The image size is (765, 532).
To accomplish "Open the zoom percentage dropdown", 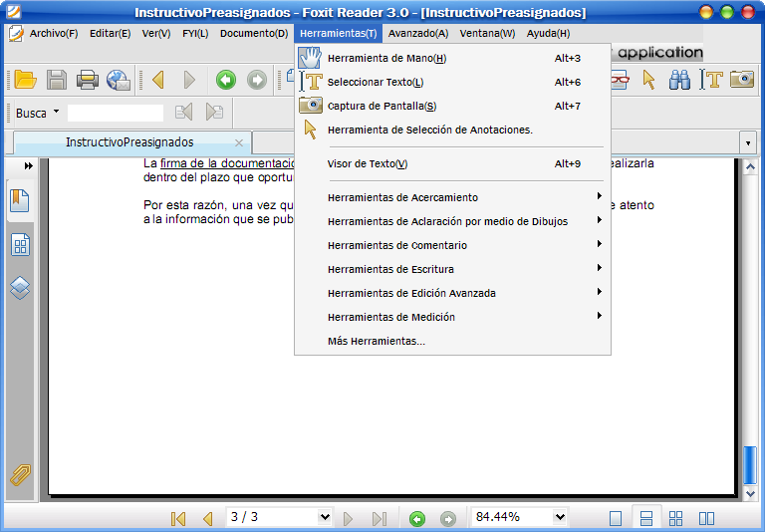I will pos(560,517).
